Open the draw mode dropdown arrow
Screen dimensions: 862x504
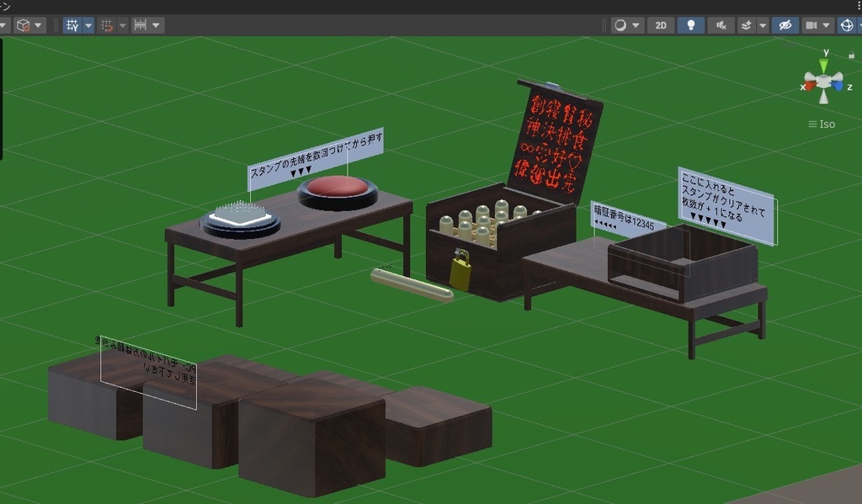tap(636, 25)
